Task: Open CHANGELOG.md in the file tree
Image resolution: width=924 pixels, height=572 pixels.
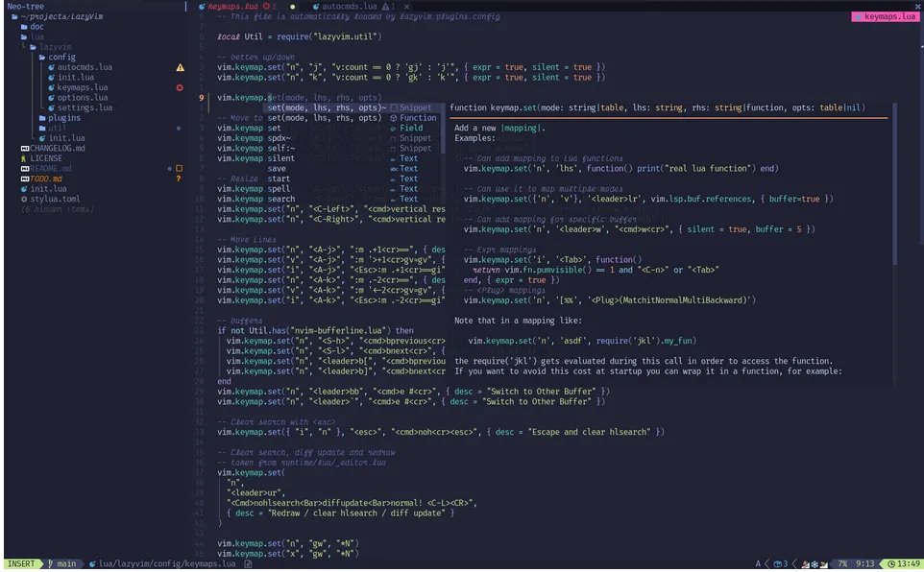Action: pyautogui.click(x=58, y=149)
